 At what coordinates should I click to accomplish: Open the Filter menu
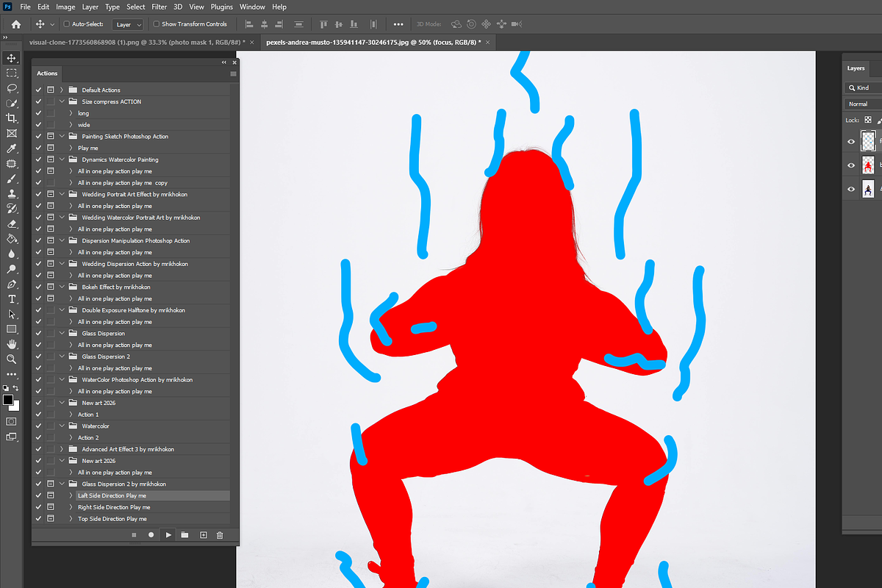(x=159, y=7)
